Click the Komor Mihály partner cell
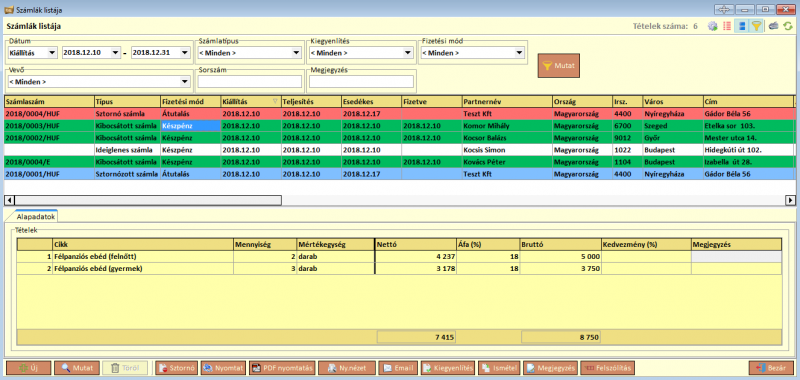 click(507, 125)
